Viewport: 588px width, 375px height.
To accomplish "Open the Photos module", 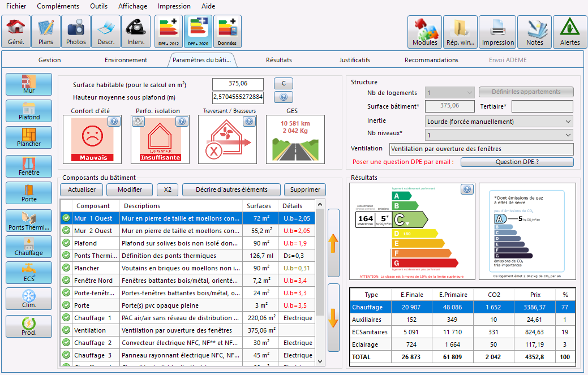I will tap(75, 31).
